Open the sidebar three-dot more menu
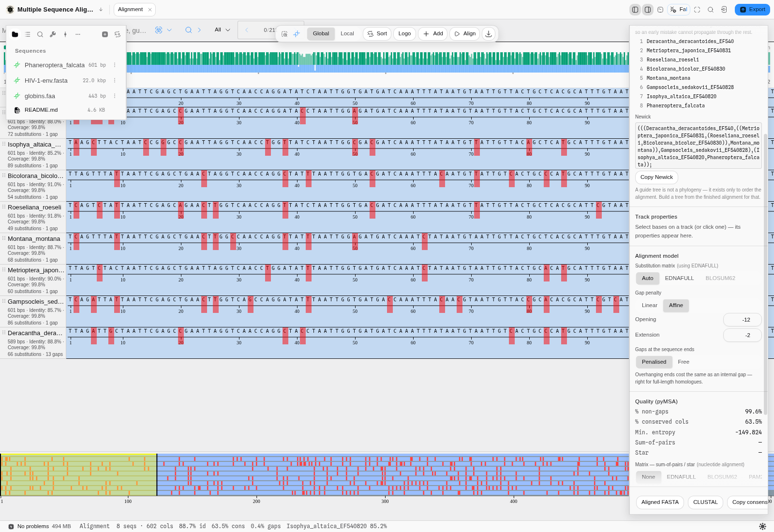This screenshot has height=532, width=774. pos(78,34)
